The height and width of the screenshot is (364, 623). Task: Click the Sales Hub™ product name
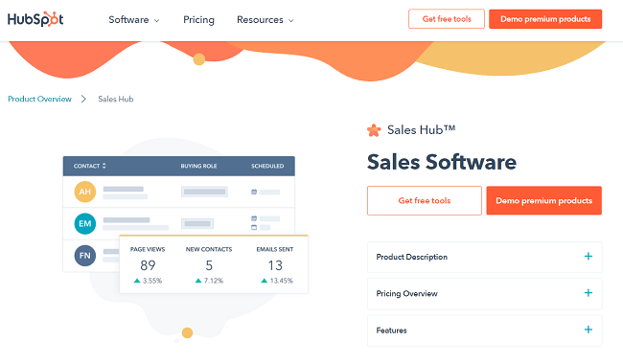coord(421,130)
